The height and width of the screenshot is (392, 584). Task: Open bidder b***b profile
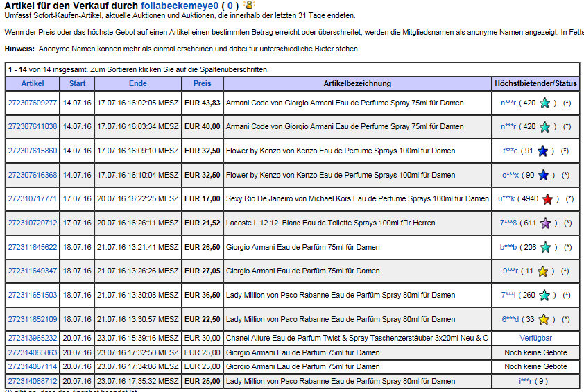(x=508, y=247)
